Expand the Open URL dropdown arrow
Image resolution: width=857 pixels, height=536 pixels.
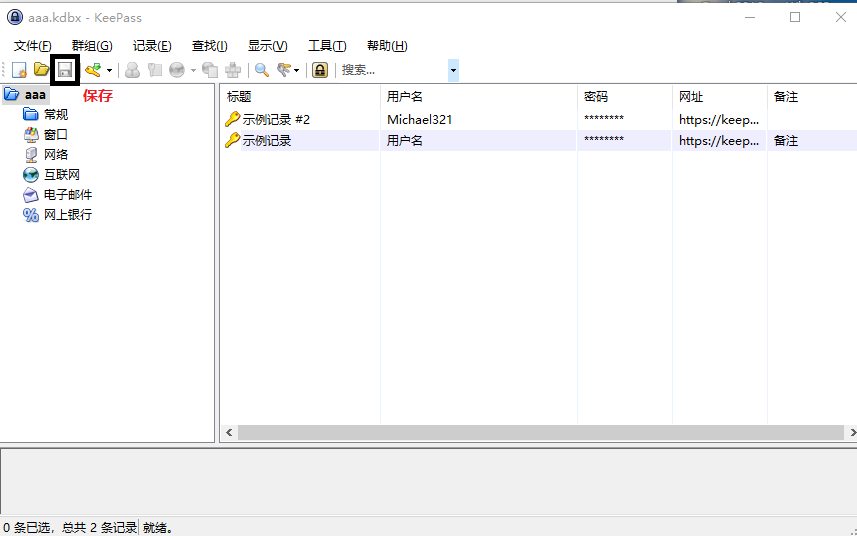tap(193, 70)
